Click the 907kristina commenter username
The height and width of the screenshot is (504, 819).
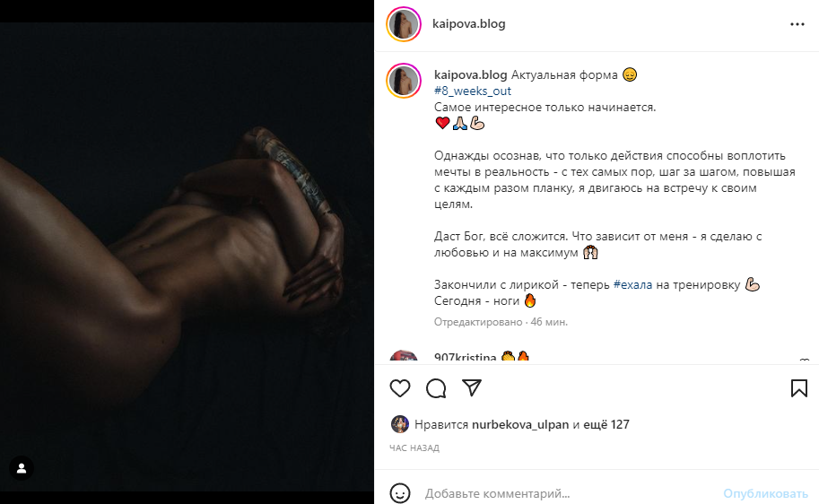(x=465, y=357)
